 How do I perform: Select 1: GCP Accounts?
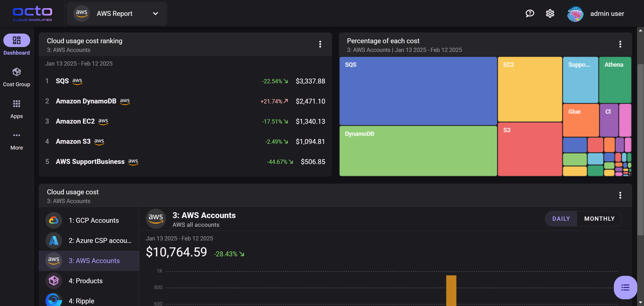coord(89,220)
